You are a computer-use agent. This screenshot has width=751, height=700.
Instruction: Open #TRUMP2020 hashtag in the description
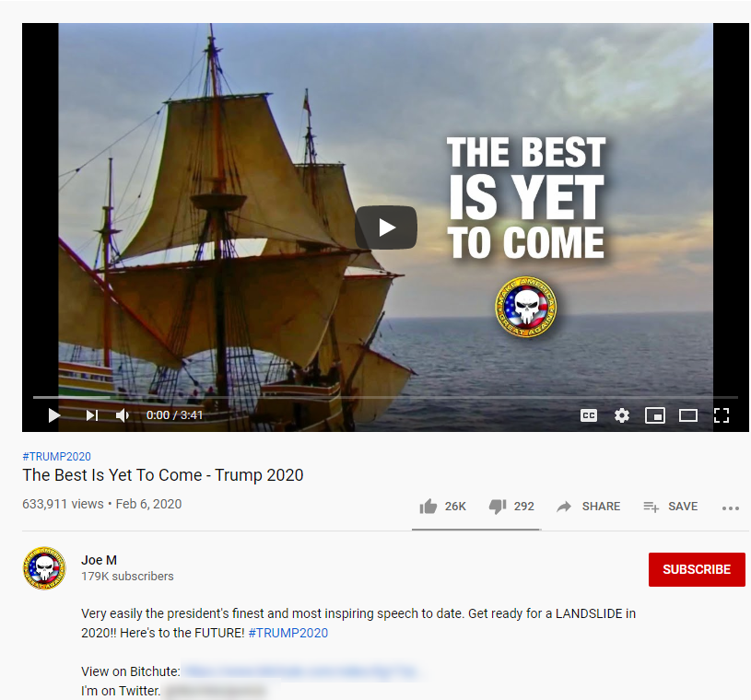pyautogui.click(x=288, y=633)
